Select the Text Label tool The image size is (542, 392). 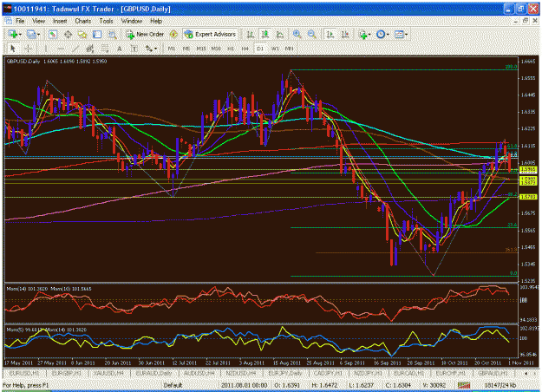[134, 49]
